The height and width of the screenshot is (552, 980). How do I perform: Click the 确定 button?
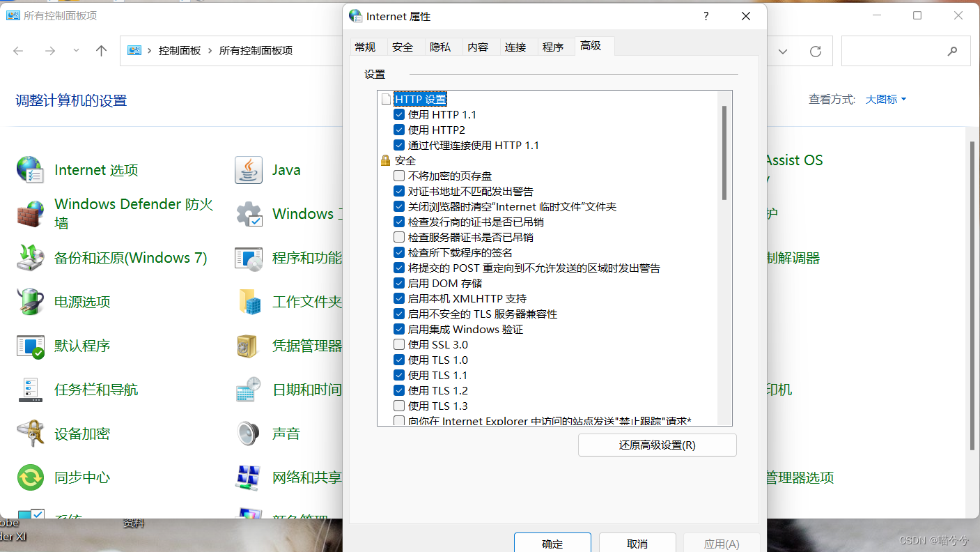[x=552, y=544]
